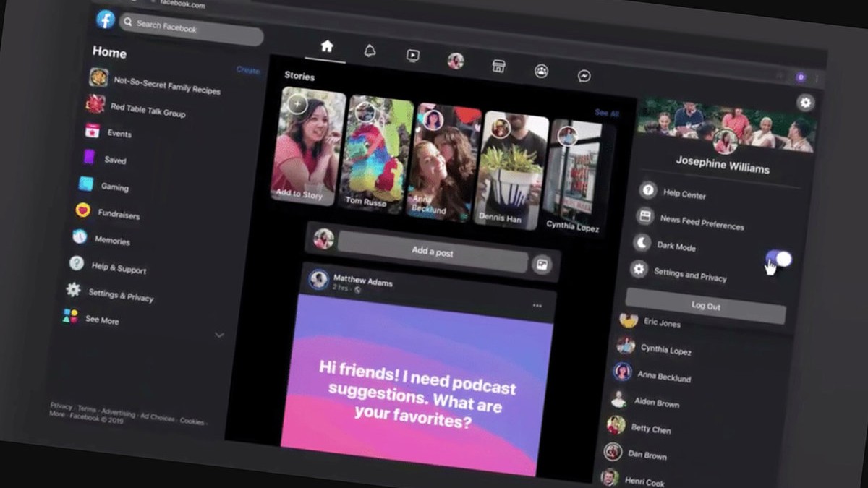
Task: Open the Saved bookmark icon
Action: tap(88, 157)
